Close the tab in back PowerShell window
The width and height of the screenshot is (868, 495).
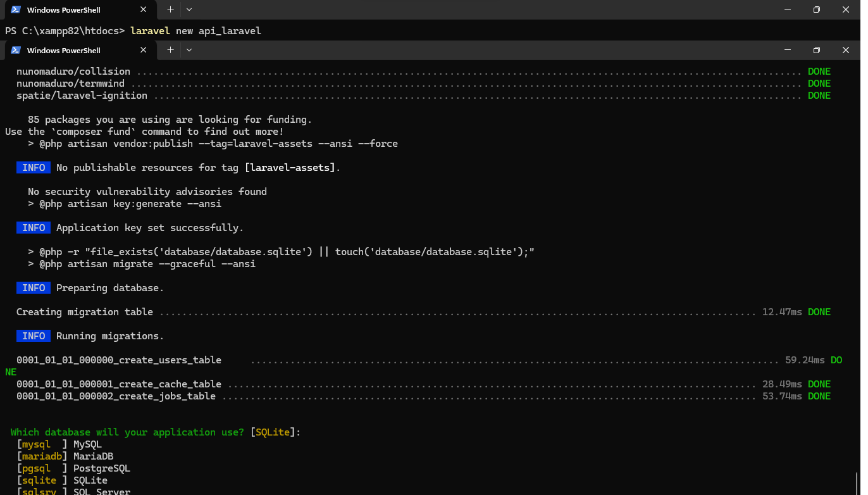click(144, 9)
